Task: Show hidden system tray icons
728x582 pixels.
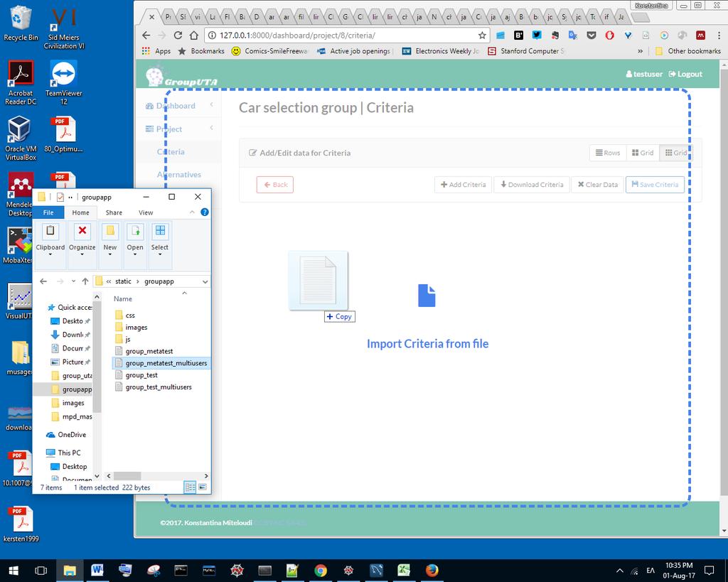Action: coord(619,571)
